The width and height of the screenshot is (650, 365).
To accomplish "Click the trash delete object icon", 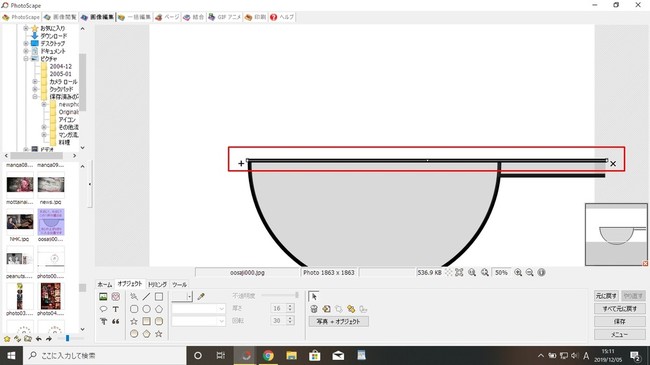I will point(314,309).
